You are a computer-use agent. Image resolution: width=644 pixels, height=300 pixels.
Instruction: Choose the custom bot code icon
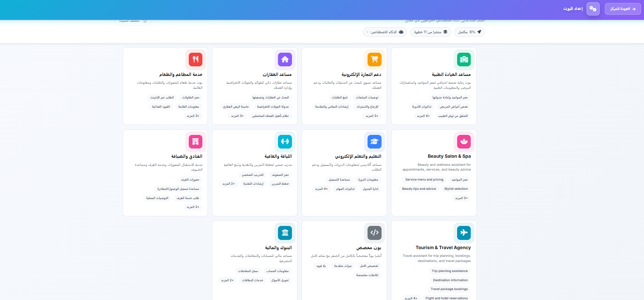pyautogui.click(x=374, y=233)
